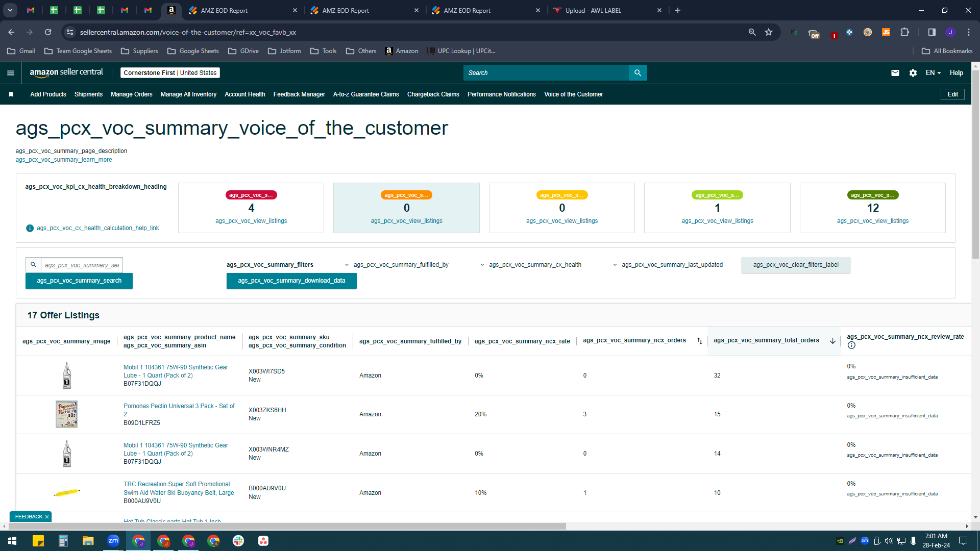
Task: Open the ags_pcx_voc_summary_learn_more link
Action: click(64, 160)
